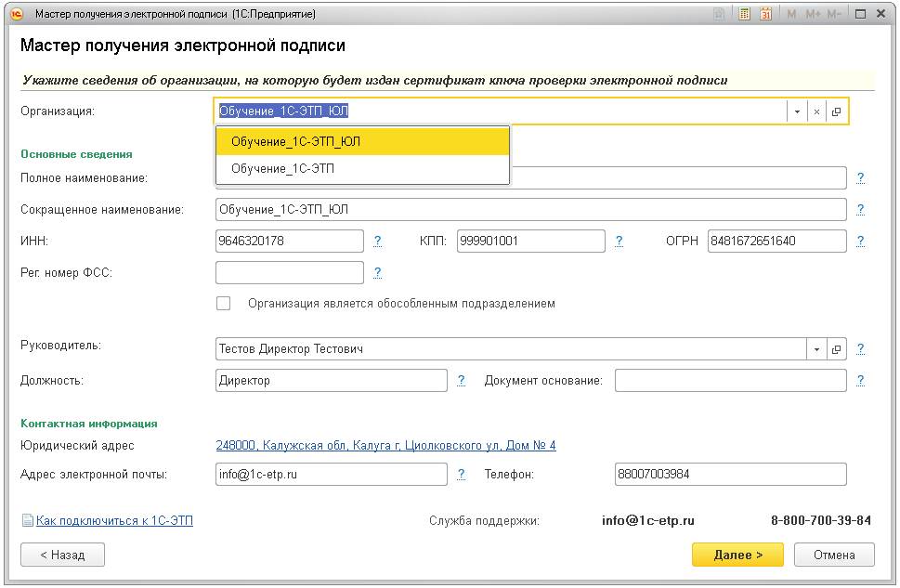Expand the Организация dropdown arrow
This screenshot has height=588, width=900.
pos(797,111)
